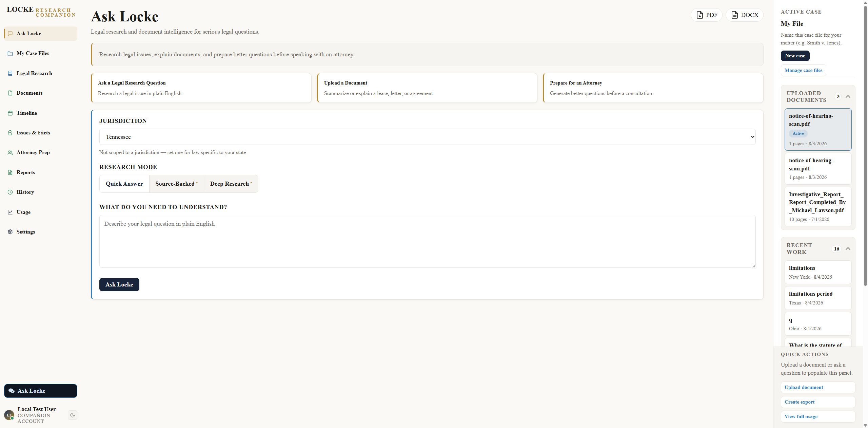Open Ask Locke chat icon in sidebar
868x428 pixels.
point(10,34)
